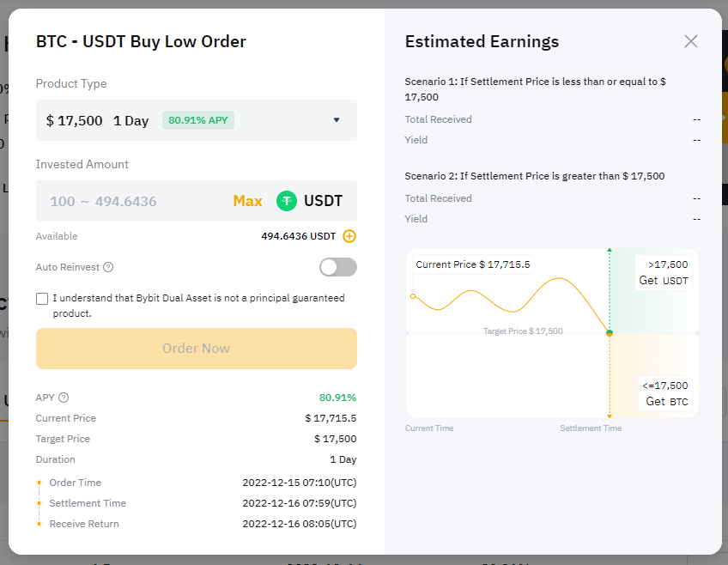Click the orange plus icon beside available balance
This screenshot has height=565, width=728.
[349, 236]
